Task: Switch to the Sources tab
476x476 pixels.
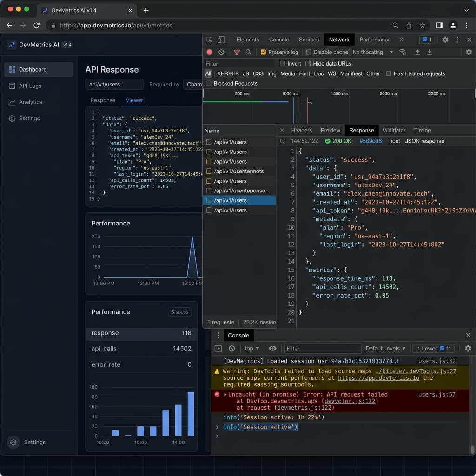Action: point(309,40)
